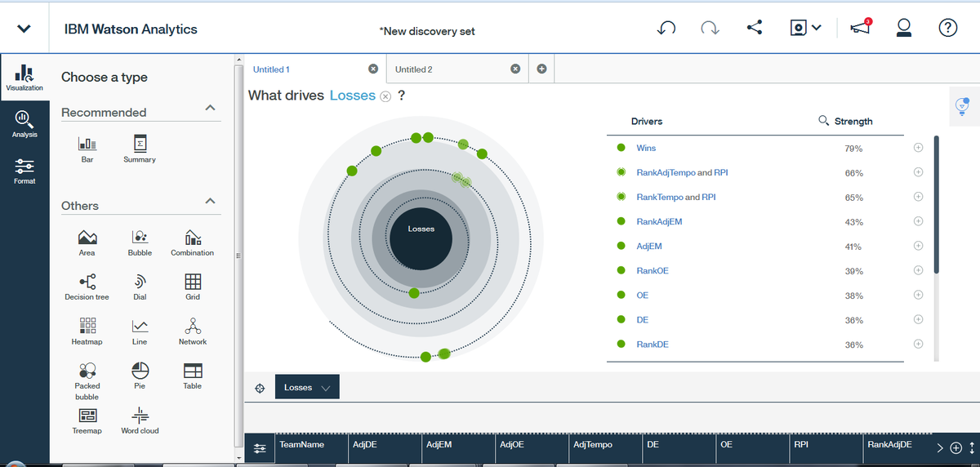Open the announcements megaphone notifications
Image resolution: width=980 pixels, height=467 pixels.
pos(861,28)
